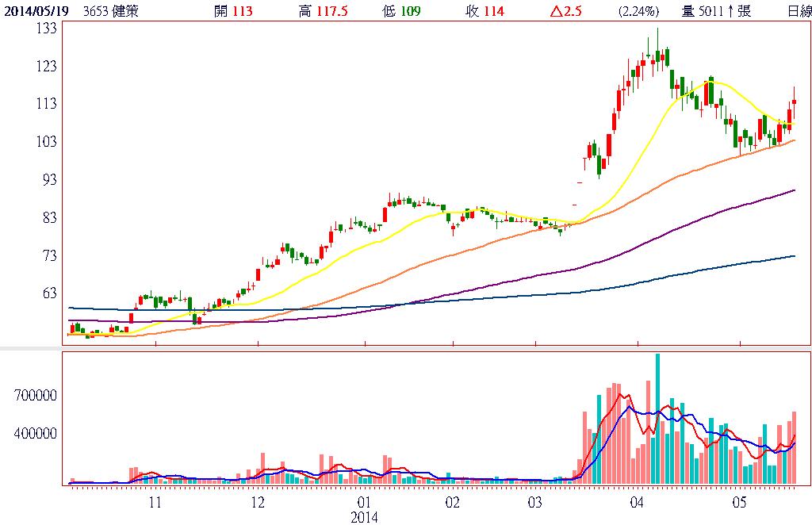The image size is (812, 525).
Task: Click the latest red candlestick at far right
Action: pyautogui.click(x=794, y=101)
